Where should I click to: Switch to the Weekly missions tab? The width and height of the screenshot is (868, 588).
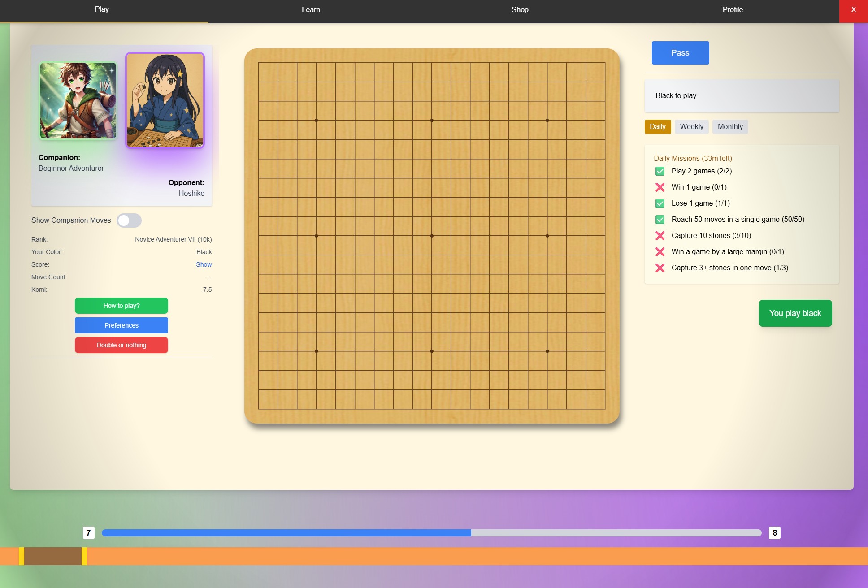click(691, 127)
